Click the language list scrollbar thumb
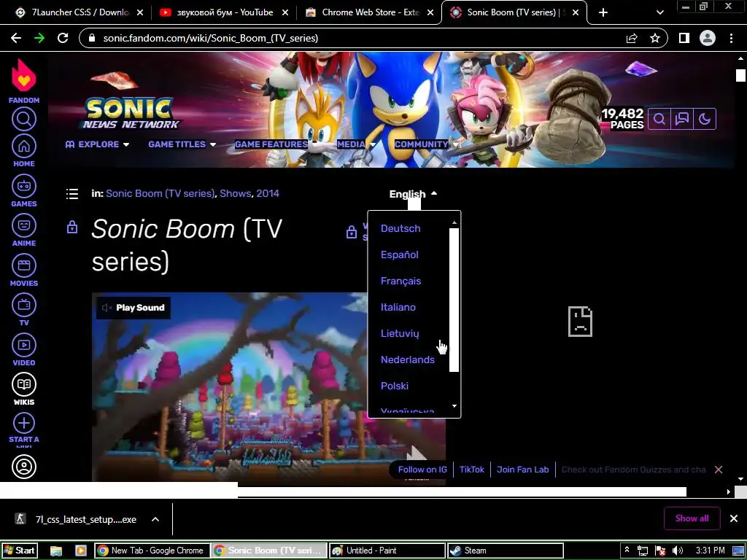Viewport: 747px width, 560px height. [x=454, y=300]
